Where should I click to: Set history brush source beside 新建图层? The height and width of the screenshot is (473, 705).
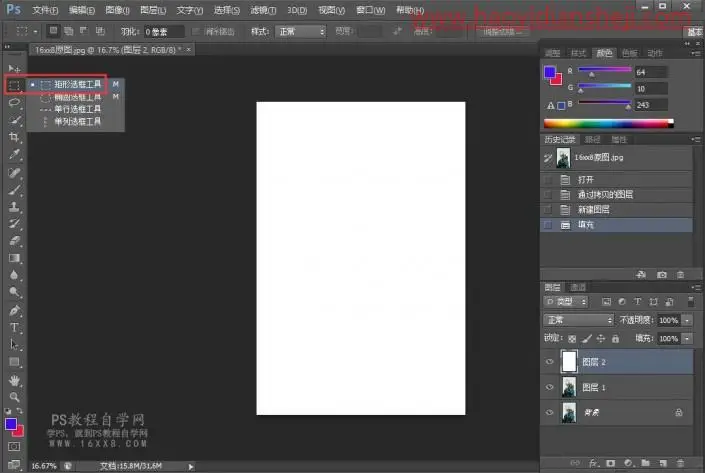[x=548, y=210]
